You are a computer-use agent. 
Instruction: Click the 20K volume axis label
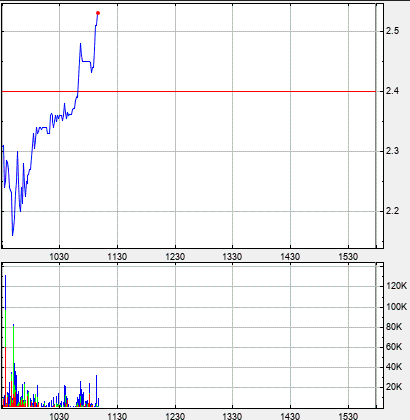point(394,387)
